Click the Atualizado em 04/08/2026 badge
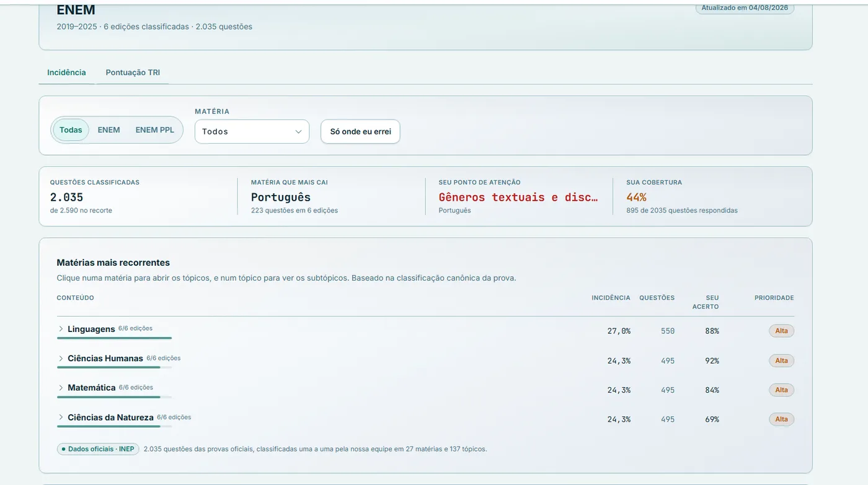The width and height of the screenshot is (868, 485). pyautogui.click(x=745, y=8)
